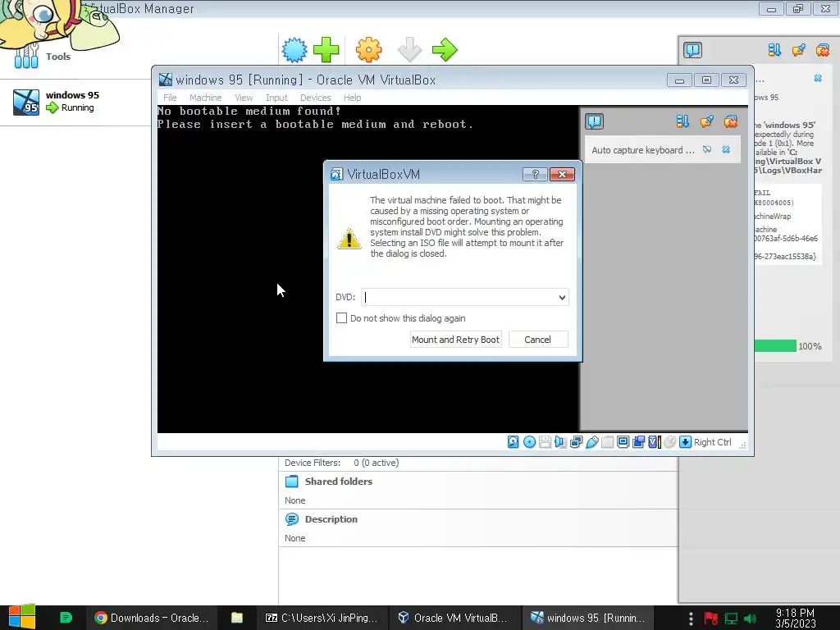Click the shared folders icon in VM status bar
The image size is (840, 630).
click(608, 442)
